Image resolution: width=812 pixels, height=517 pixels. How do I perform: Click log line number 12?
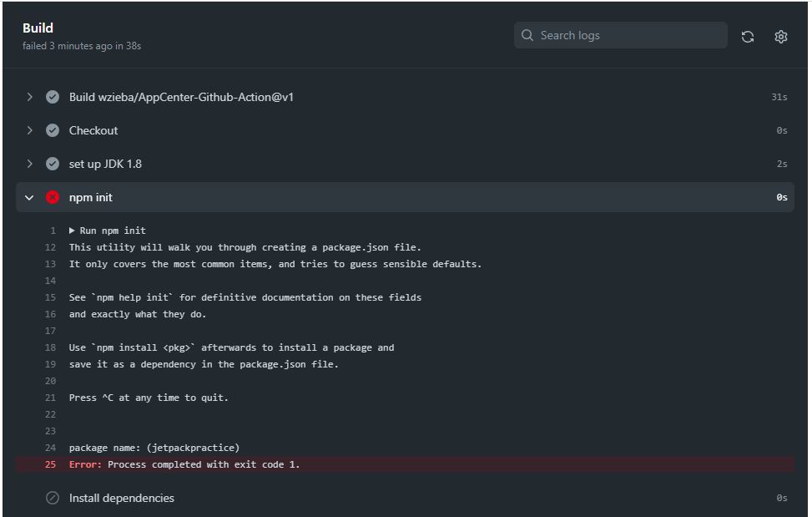pos(51,247)
